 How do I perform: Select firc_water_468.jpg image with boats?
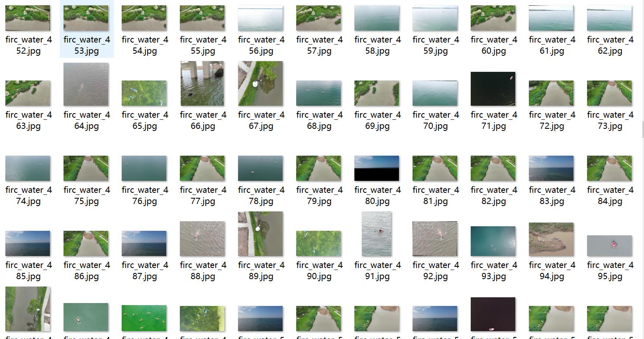[318, 93]
